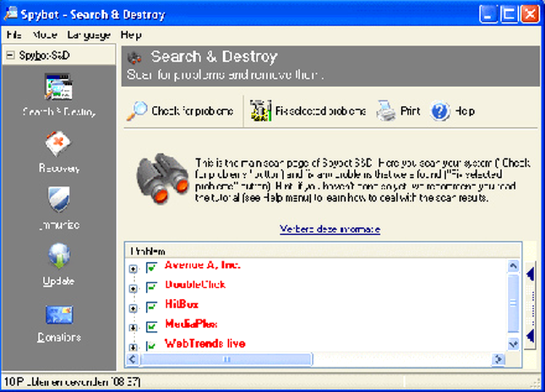Click the Print printer icon
545x392 pixels.
pyautogui.click(x=386, y=111)
